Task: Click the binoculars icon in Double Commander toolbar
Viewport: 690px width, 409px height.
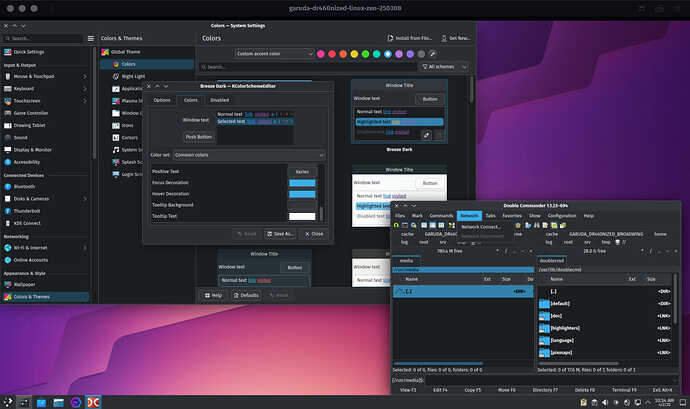Action: [x=536, y=225]
